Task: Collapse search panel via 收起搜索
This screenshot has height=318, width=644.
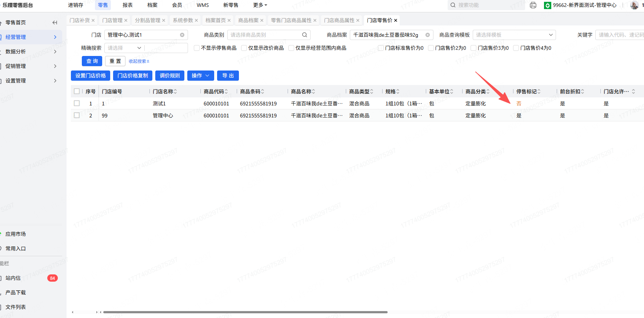Action: (x=139, y=61)
